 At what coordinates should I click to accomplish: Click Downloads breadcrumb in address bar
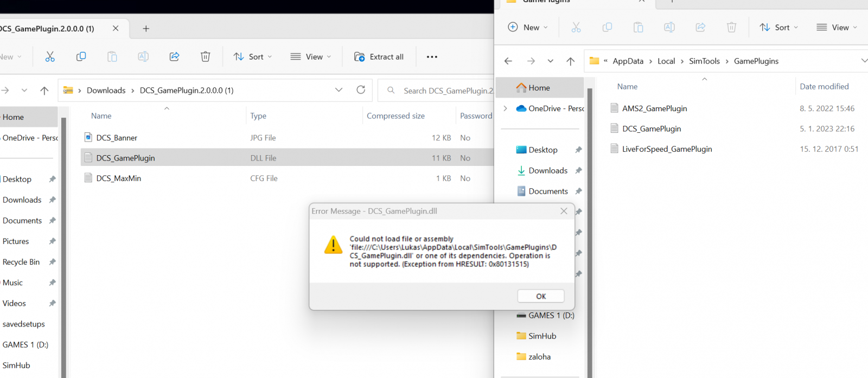coord(106,91)
